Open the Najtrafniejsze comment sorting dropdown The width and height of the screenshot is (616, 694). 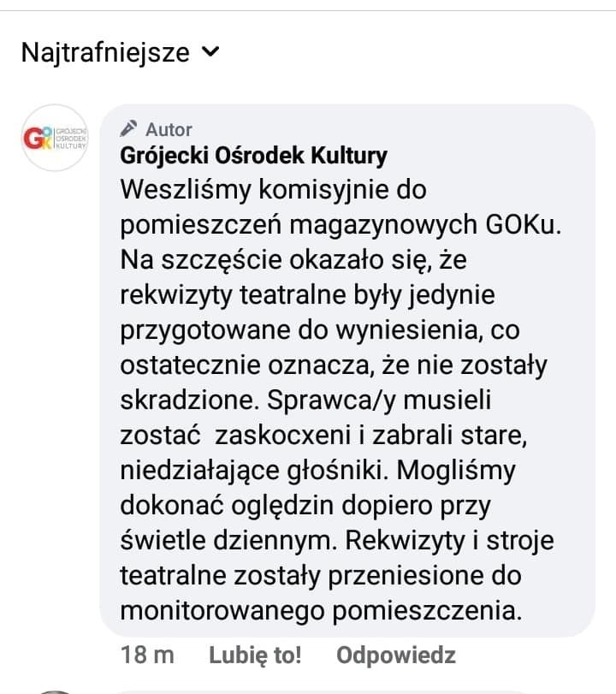coord(120,53)
